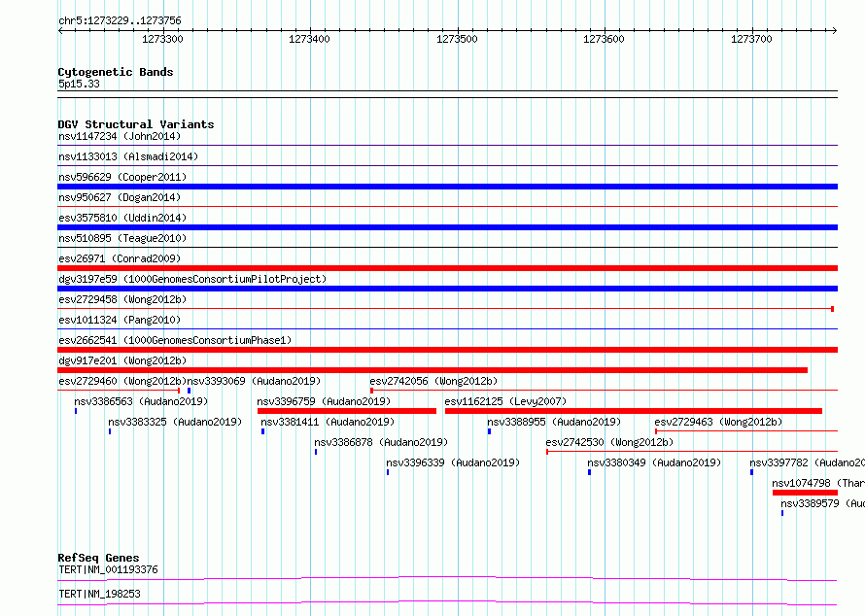Select the nsv1133013 (Alsmadi2014) variant label
This screenshot has height=616, width=865.
point(128,156)
